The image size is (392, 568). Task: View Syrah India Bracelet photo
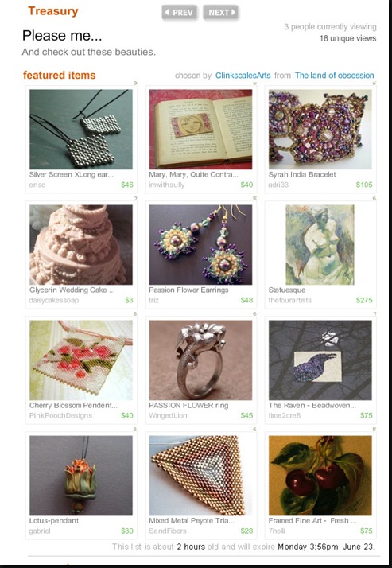[320, 130]
